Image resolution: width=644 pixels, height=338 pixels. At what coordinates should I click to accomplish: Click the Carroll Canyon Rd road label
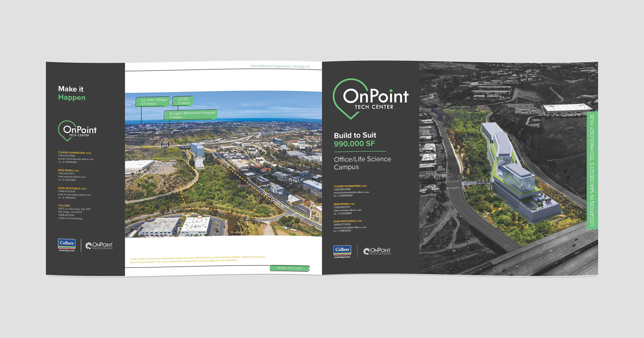coord(274,200)
